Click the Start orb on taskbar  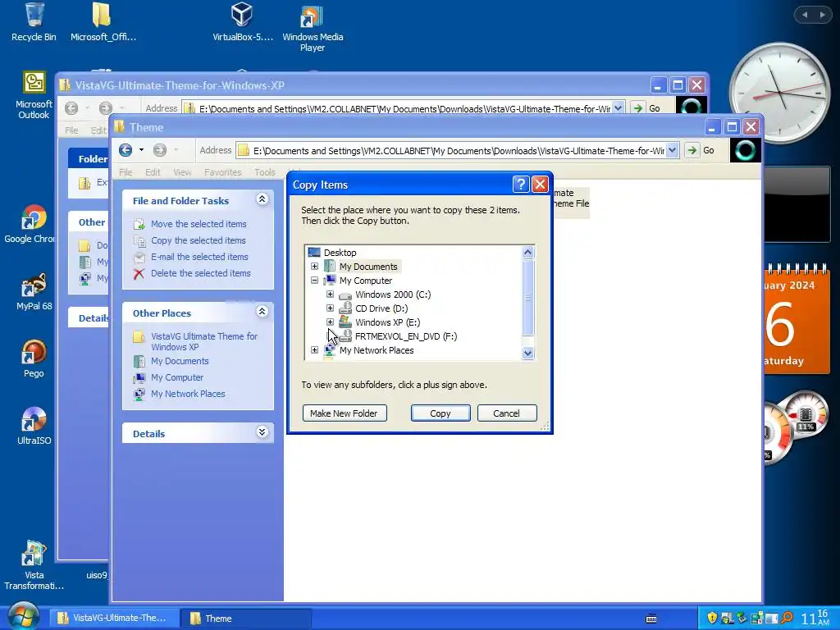22,616
